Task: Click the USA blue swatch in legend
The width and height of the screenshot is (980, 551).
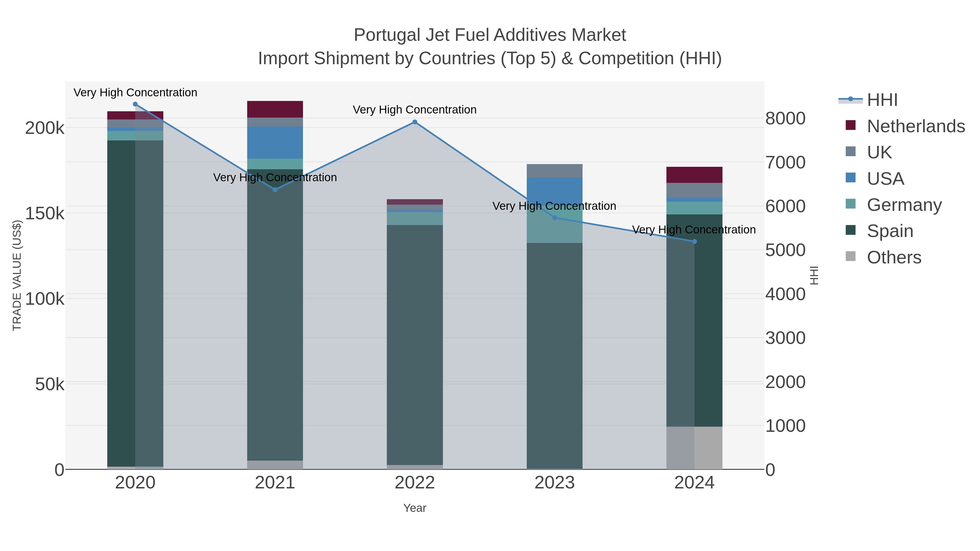Action: click(851, 178)
